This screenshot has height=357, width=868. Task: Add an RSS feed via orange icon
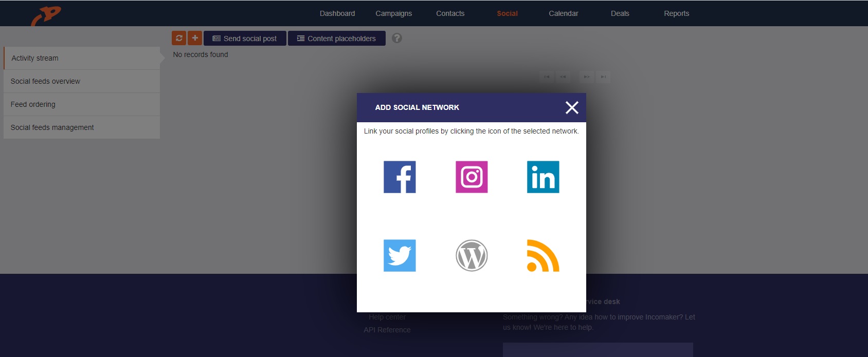pos(543,256)
